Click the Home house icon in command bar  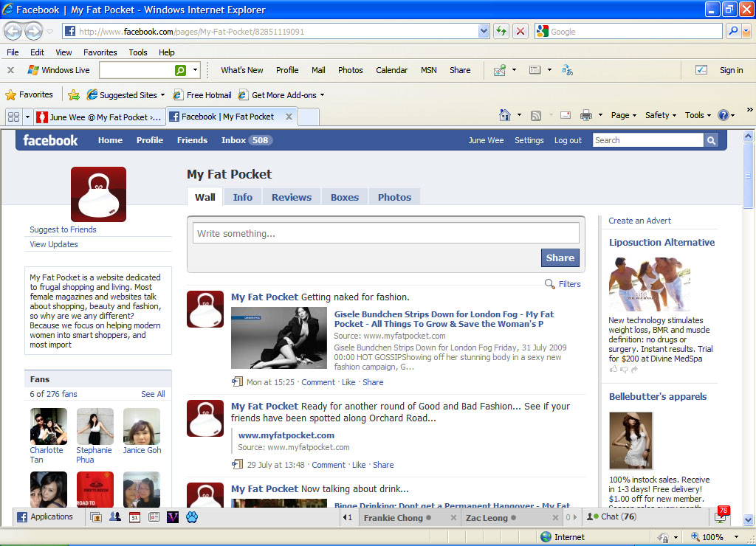(x=505, y=115)
